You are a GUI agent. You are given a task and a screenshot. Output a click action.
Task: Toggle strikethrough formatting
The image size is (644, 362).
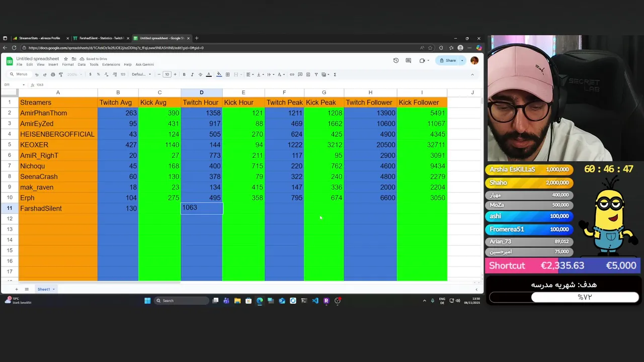(200, 74)
